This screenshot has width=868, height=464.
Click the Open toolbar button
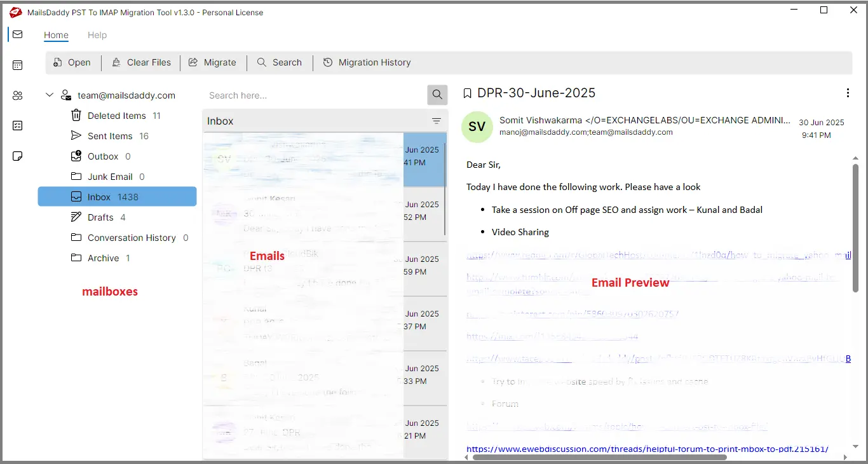coord(72,62)
